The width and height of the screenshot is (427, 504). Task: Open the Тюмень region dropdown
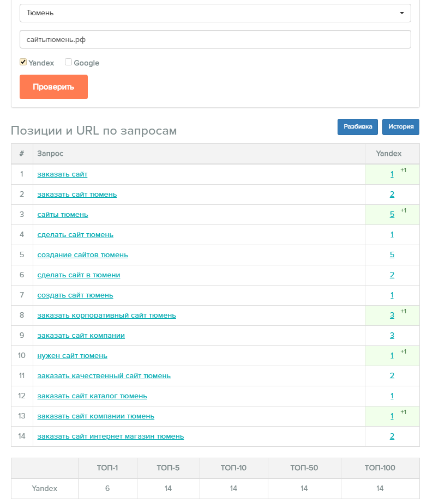coord(215,13)
